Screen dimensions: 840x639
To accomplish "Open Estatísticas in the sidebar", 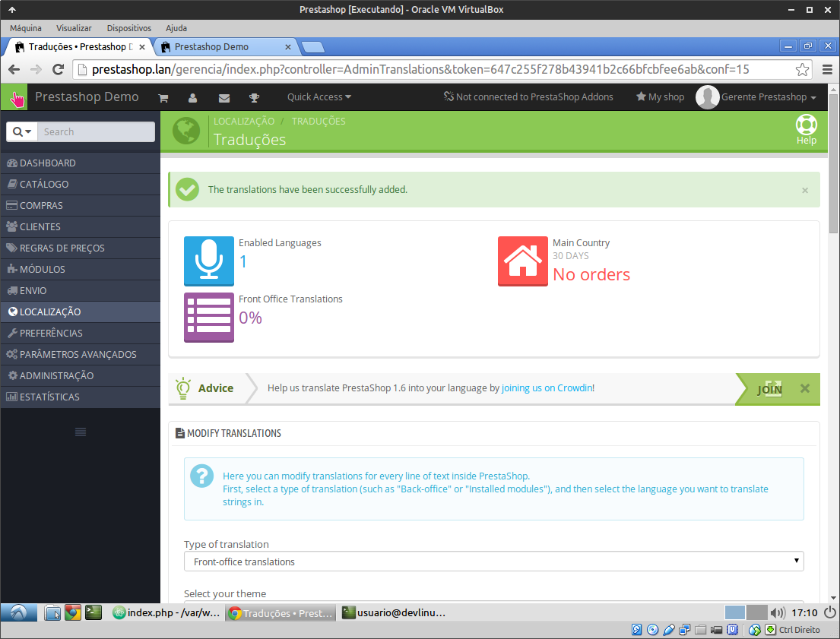I will pyautogui.click(x=81, y=397).
